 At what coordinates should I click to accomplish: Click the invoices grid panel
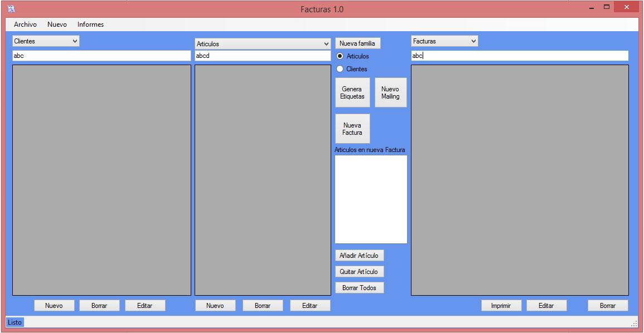point(520,180)
